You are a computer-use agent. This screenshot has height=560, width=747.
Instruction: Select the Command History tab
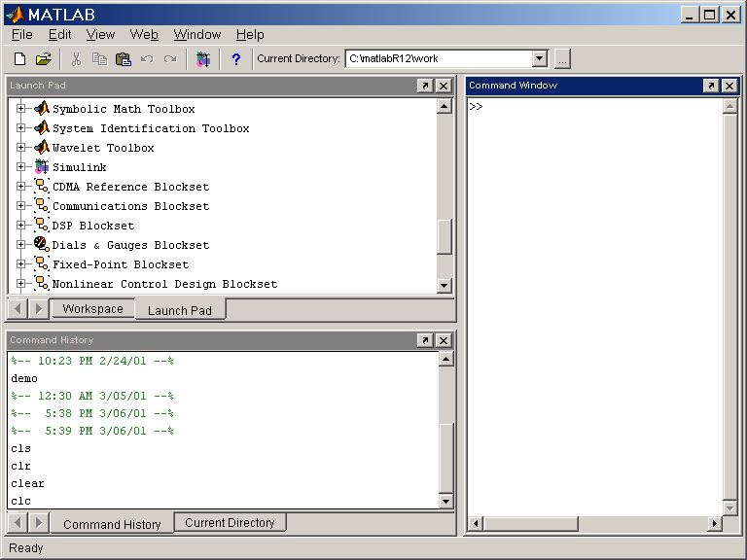coord(112,524)
